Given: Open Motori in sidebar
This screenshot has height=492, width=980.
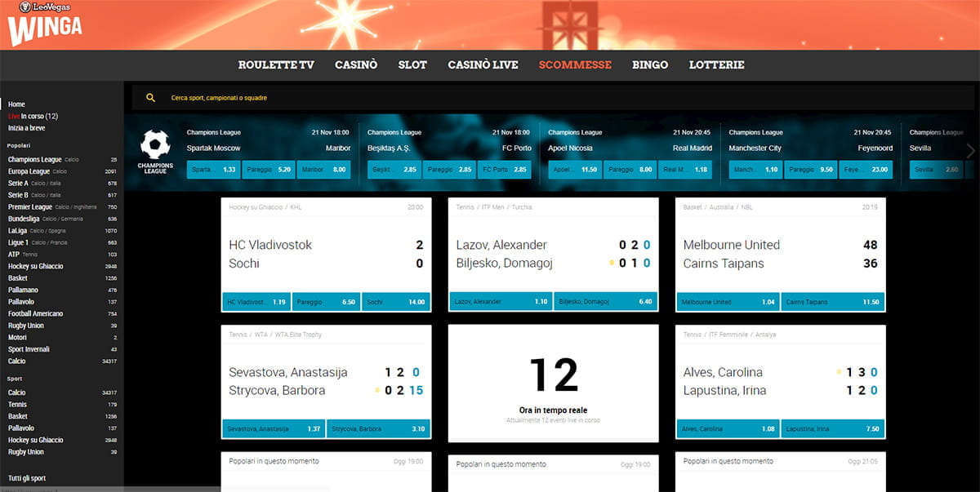Looking at the screenshot, I should (x=62, y=337).
